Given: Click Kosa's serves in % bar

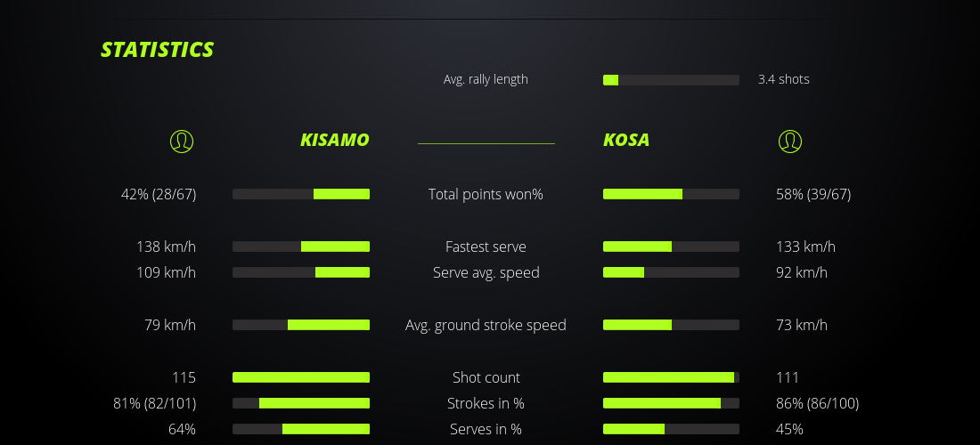Looking at the screenshot, I should coord(671,429).
